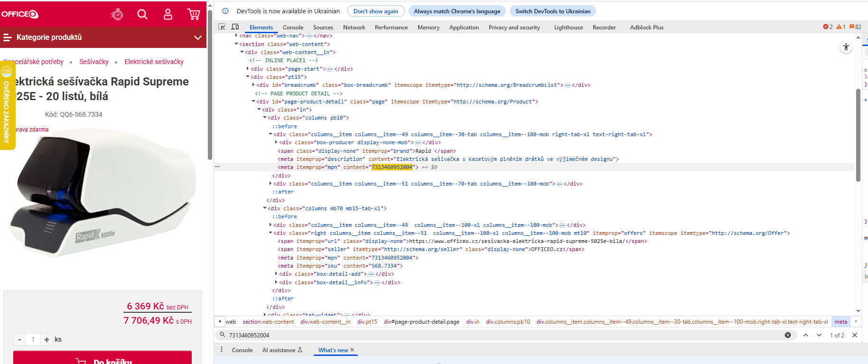
Task: Click the web page vertical scrollbar
Action: [210, 85]
